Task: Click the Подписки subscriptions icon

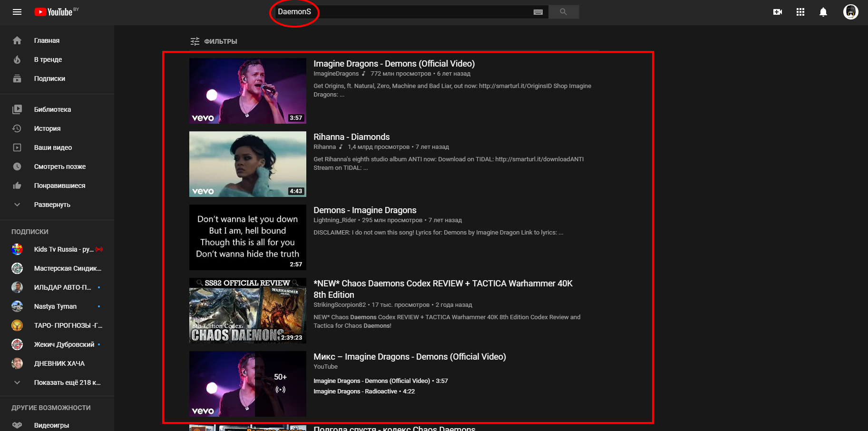Action: point(17,78)
